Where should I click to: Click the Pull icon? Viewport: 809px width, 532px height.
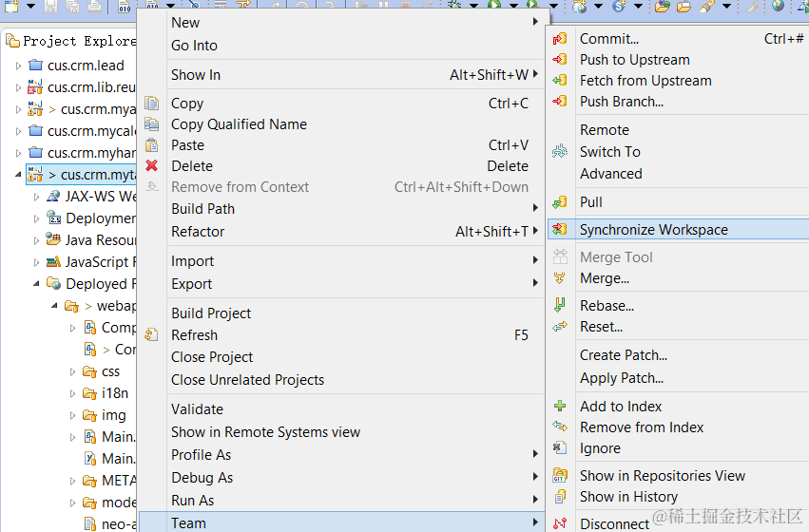pos(560,202)
